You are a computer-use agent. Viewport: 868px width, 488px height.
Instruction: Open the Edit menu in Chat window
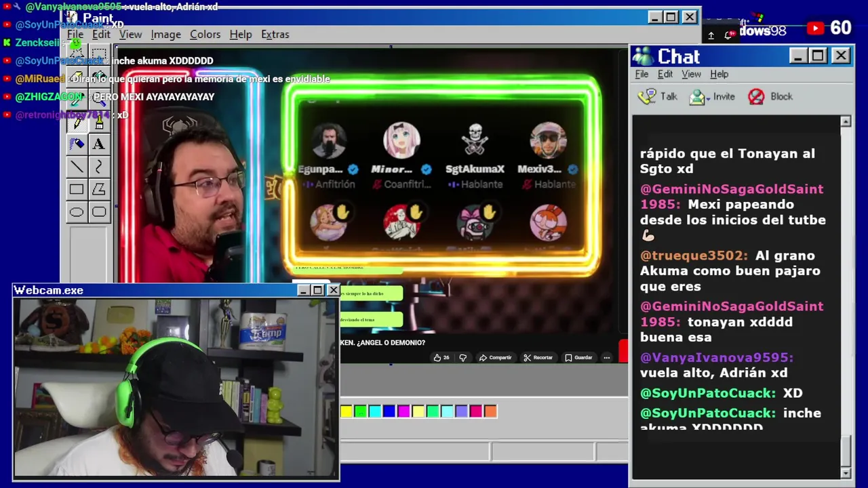click(x=665, y=74)
